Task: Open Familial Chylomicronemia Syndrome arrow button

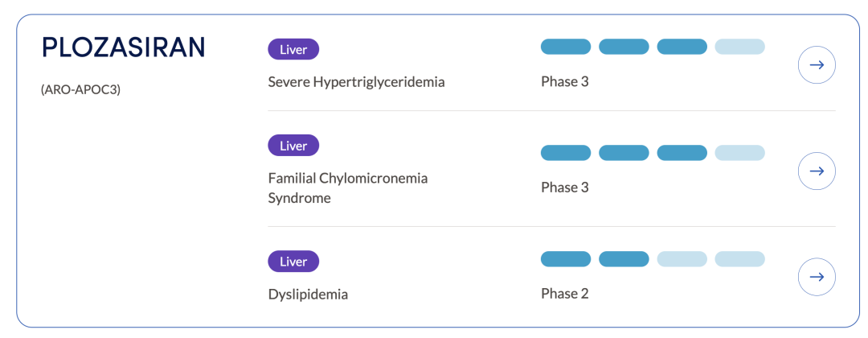Action: click(x=817, y=171)
